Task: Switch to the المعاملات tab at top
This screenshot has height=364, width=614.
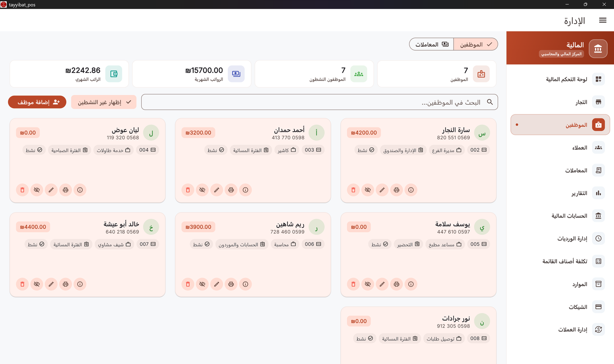Action: (x=431, y=44)
